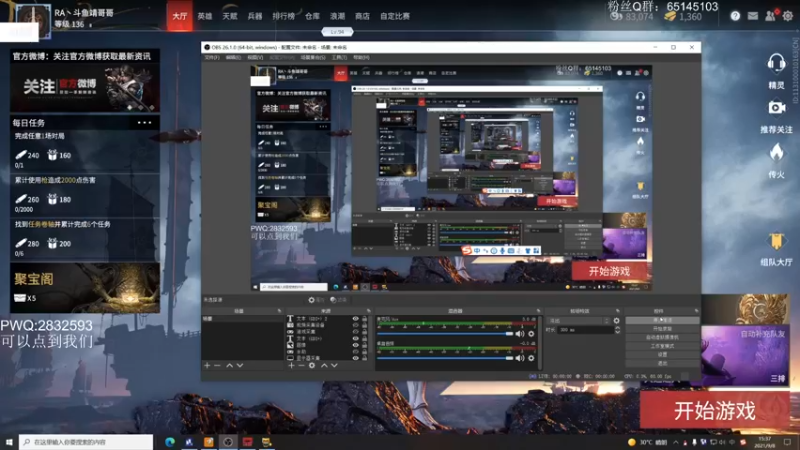Screen dimensions: 800x450
Task: Adjust transition duration stepper arrows
Action: tap(617, 330)
